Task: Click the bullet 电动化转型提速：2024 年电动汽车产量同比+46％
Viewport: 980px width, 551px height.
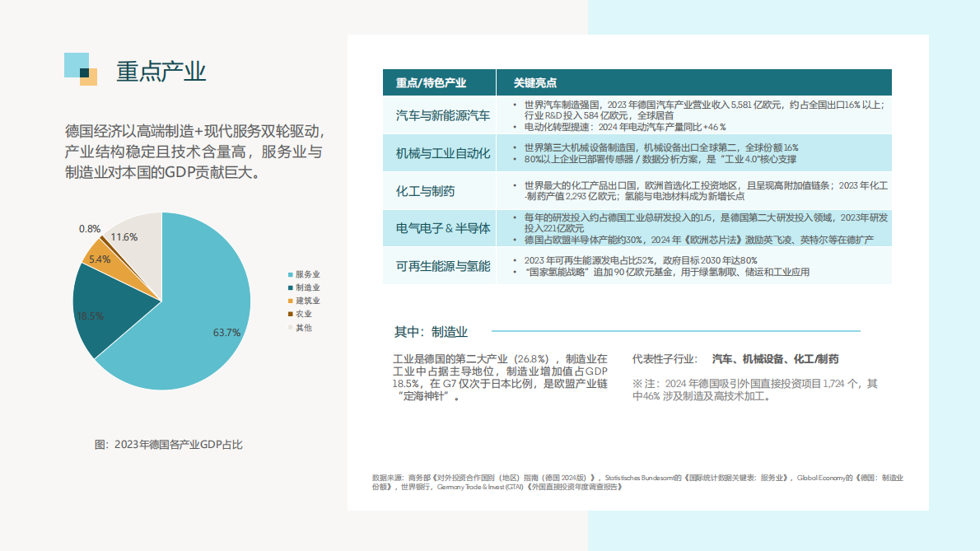Action: click(x=625, y=127)
